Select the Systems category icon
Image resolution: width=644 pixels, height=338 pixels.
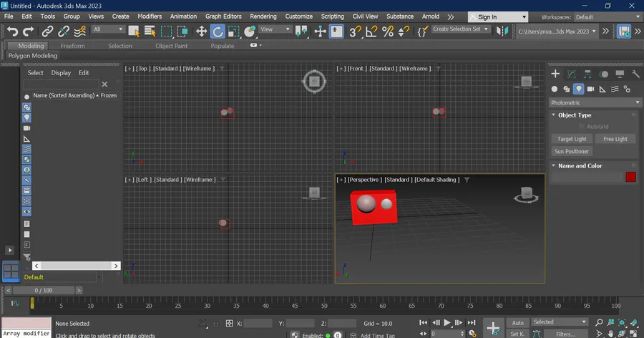pyautogui.click(x=627, y=89)
